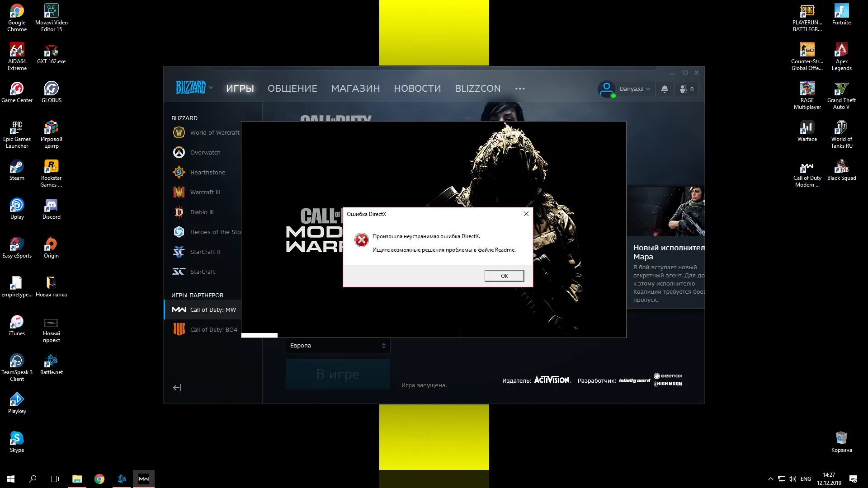Open Epic Games Launcher shortcut
This screenshot has height=488, width=868.
[17, 135]
